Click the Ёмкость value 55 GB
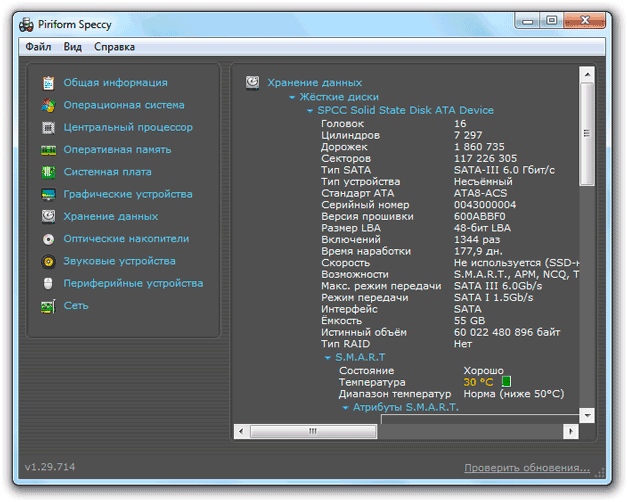This screenshot has height=502, width=628. 469,321
